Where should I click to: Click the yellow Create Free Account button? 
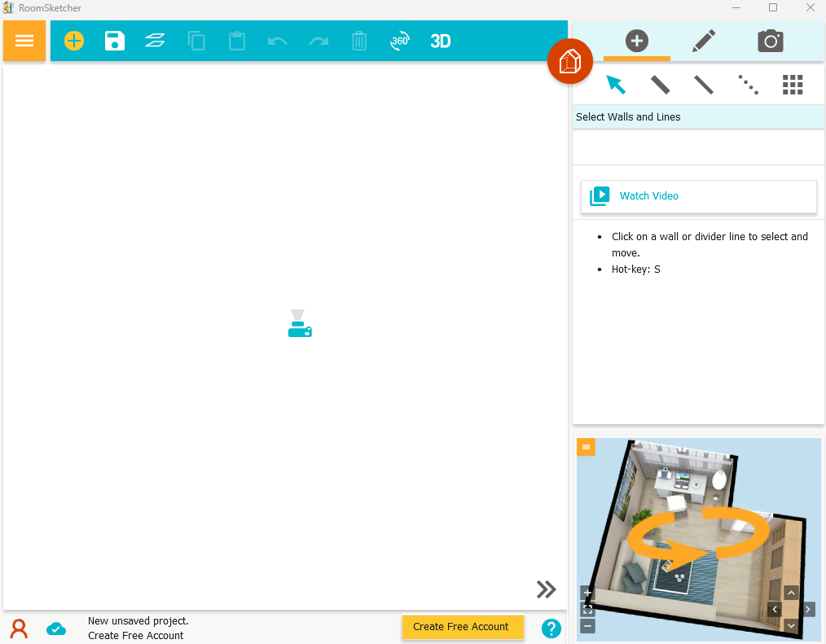[463, 627]
